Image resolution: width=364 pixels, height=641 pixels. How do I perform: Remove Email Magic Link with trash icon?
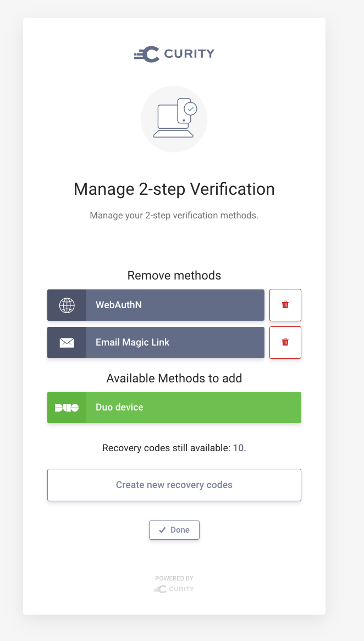[285, 342]
